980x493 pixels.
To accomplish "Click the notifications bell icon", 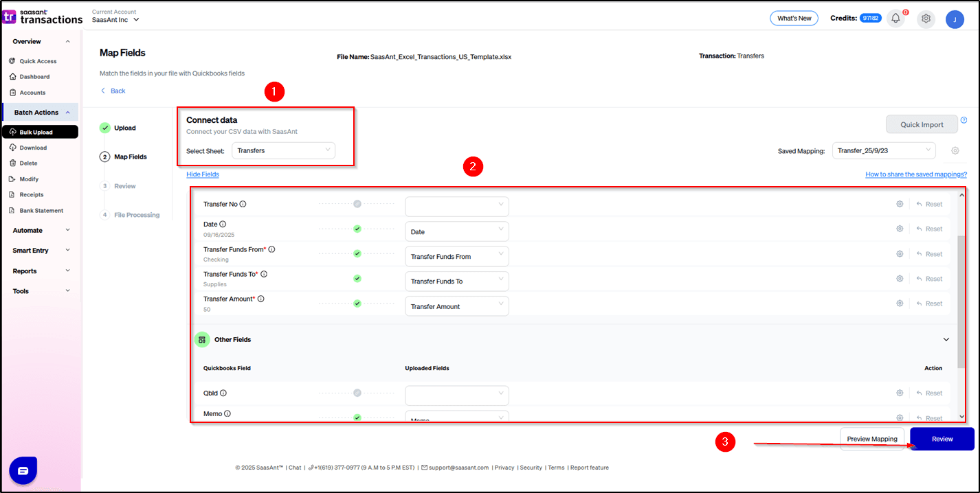I will pos(895,19).
